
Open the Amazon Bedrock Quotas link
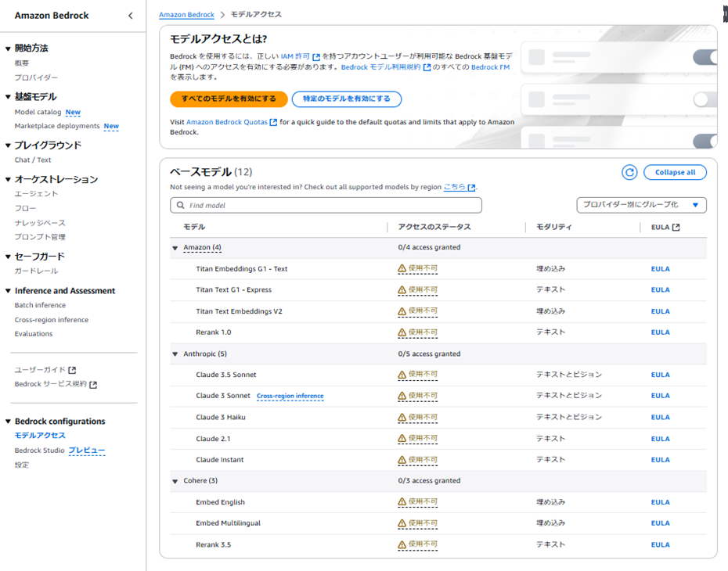click(227, 122)
